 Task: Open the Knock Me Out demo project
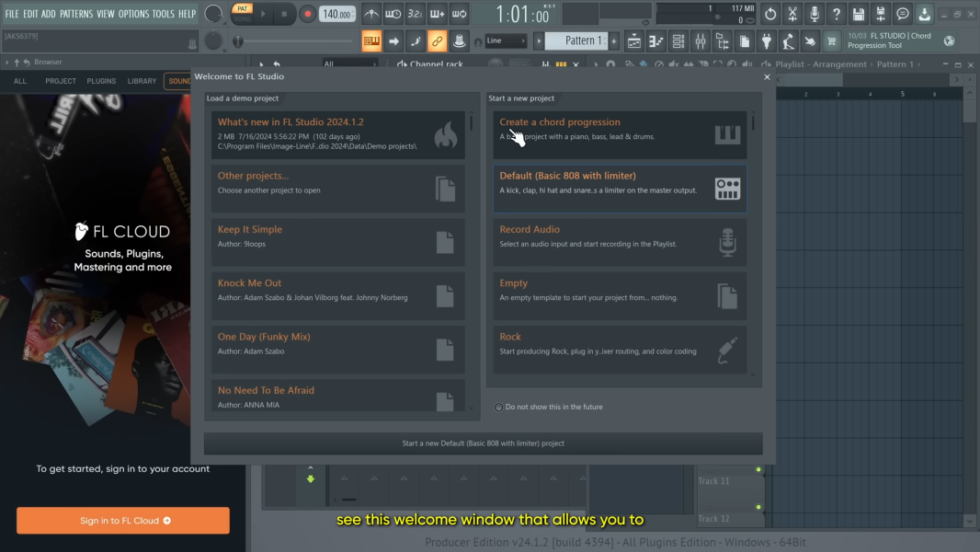(x=337, y=296)
